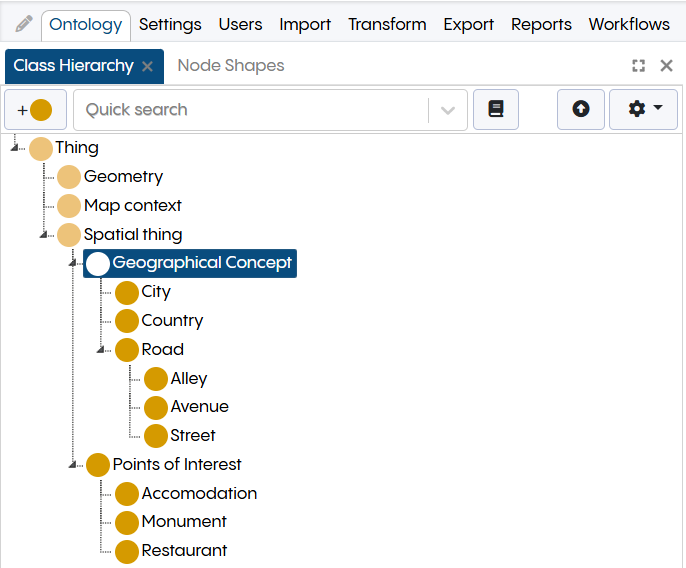Maximize the panel with expand icon
This screenshot has height=568, width=686.
pos(639,66)
